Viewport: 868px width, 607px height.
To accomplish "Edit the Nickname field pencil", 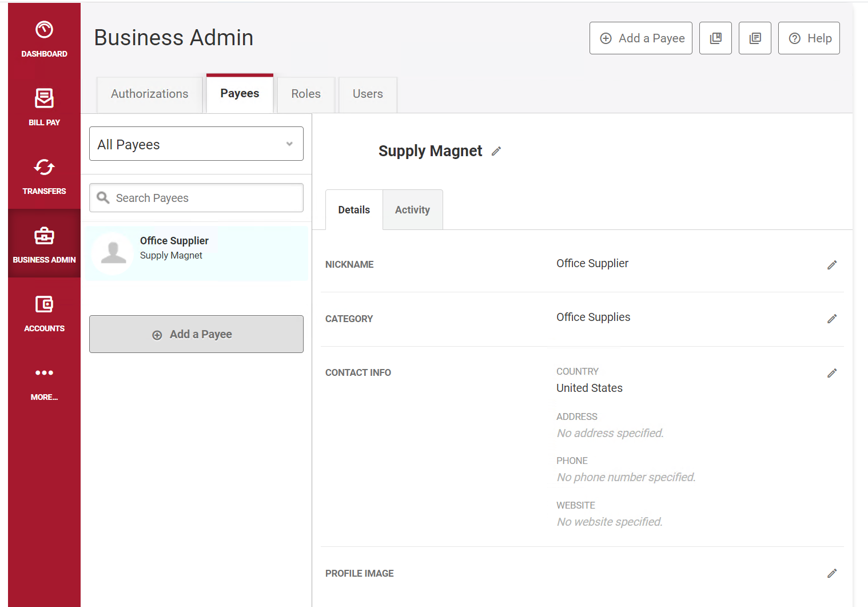I will (x=832, y=265).
